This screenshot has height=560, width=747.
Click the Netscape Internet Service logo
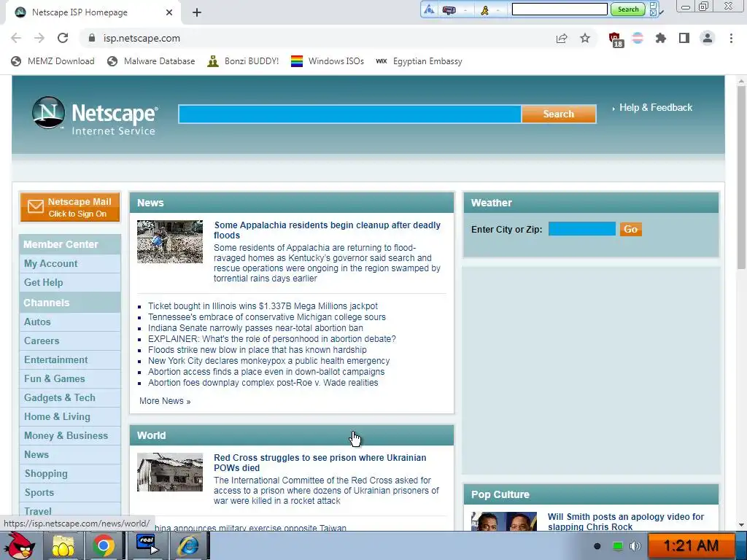94,116
